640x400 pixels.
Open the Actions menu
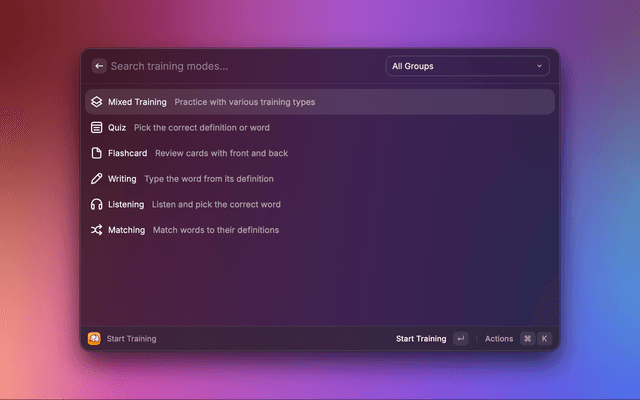tap(498, 339)
